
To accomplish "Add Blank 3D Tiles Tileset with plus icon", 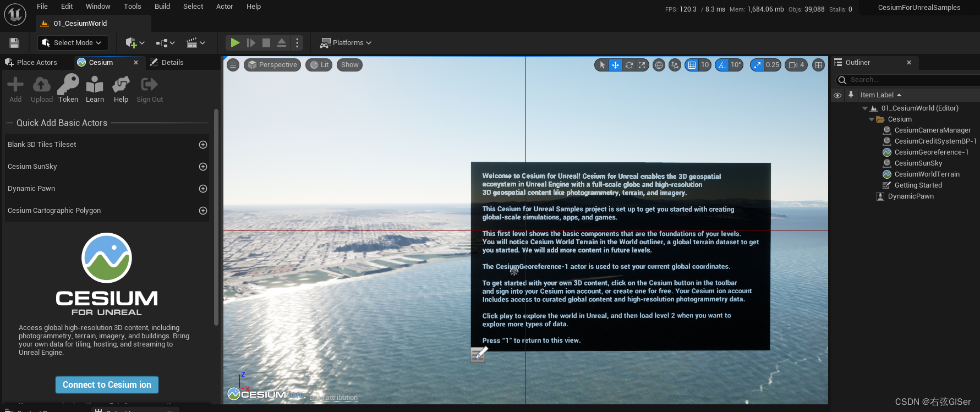I will [x=203, y=145].
